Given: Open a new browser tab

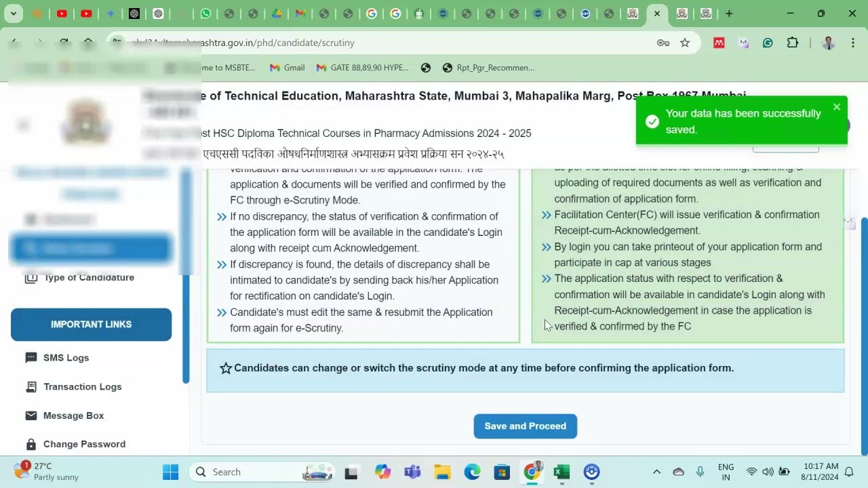Looking at the screenshot, I should (x=729, y=14).
